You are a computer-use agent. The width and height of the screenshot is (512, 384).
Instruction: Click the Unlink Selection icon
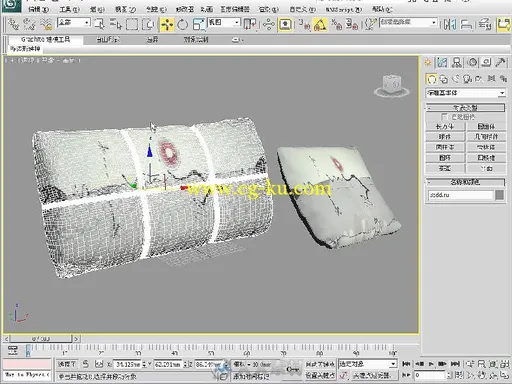pyautogui.click(x=29, y=24)
